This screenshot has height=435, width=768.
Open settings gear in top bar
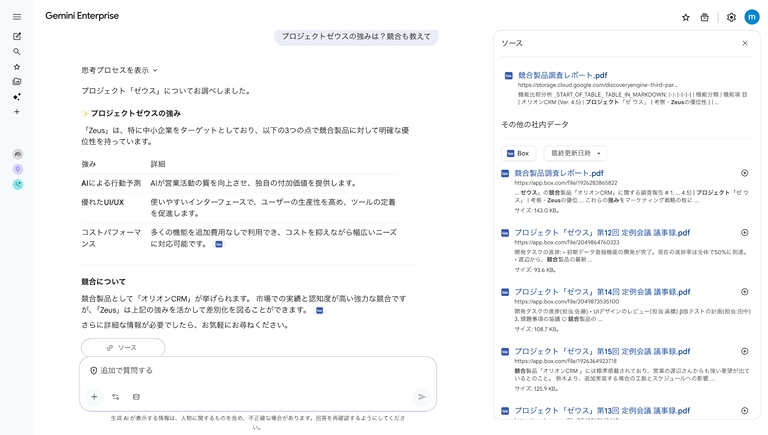coord(731,18)
